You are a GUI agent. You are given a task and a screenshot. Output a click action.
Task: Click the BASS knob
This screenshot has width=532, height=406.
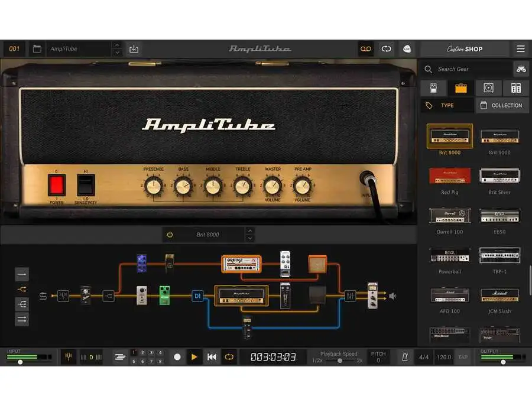coord(183,186)
